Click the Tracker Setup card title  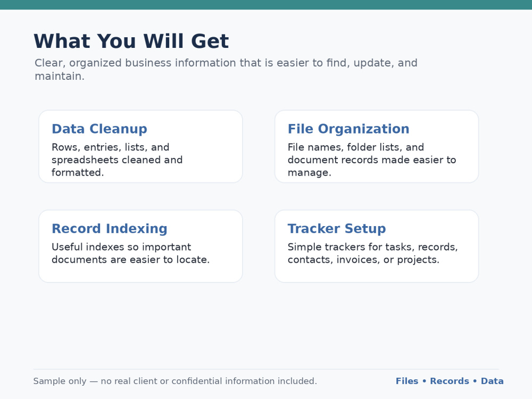click(x=337, y=229)
